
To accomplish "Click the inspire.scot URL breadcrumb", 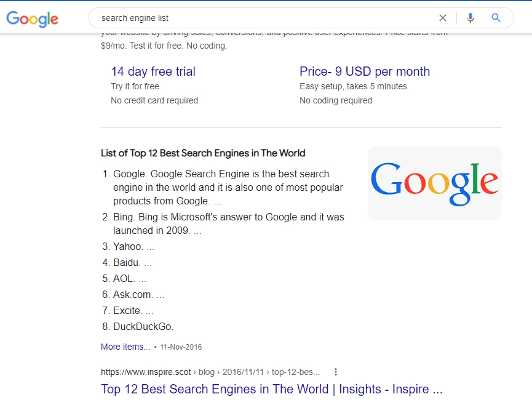I will coord(210,372).
